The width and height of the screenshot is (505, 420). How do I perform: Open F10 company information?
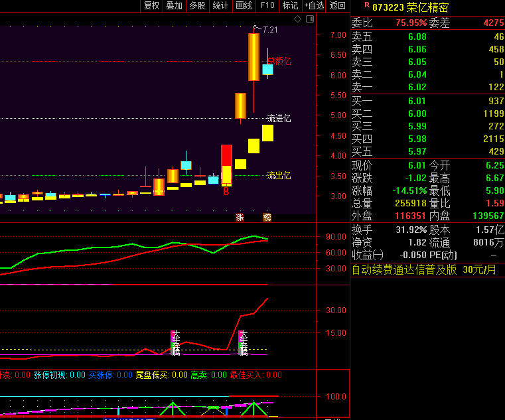click(267, 6)
